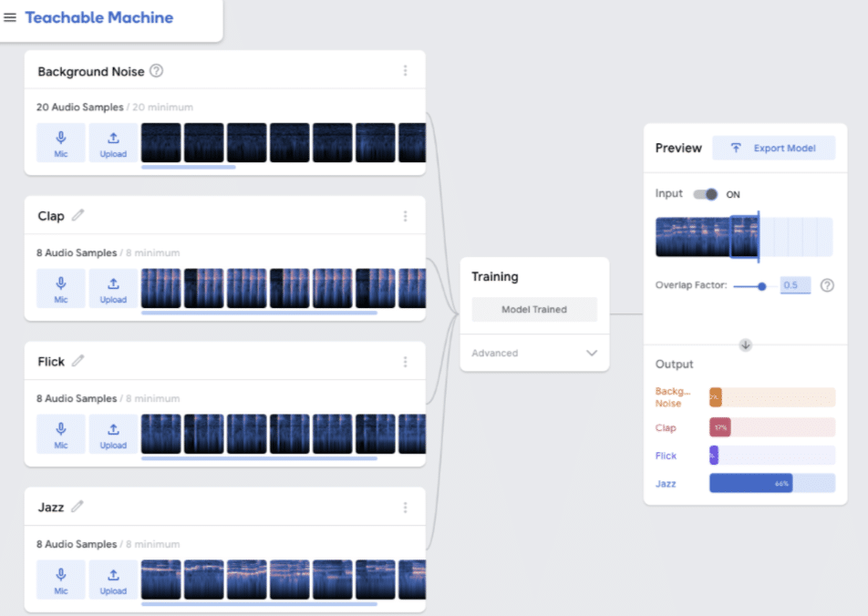Upload audio samples for Clap

click(113, 288)
